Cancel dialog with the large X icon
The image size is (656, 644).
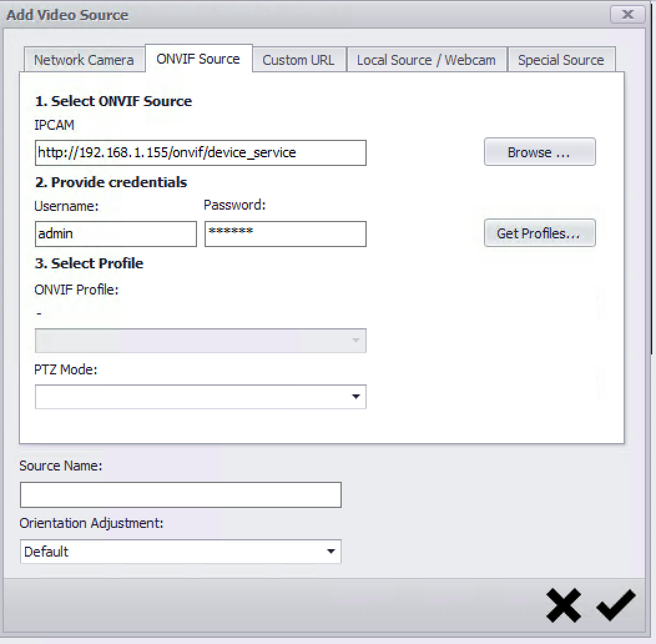pyautogui.click(x=564, y=605)
